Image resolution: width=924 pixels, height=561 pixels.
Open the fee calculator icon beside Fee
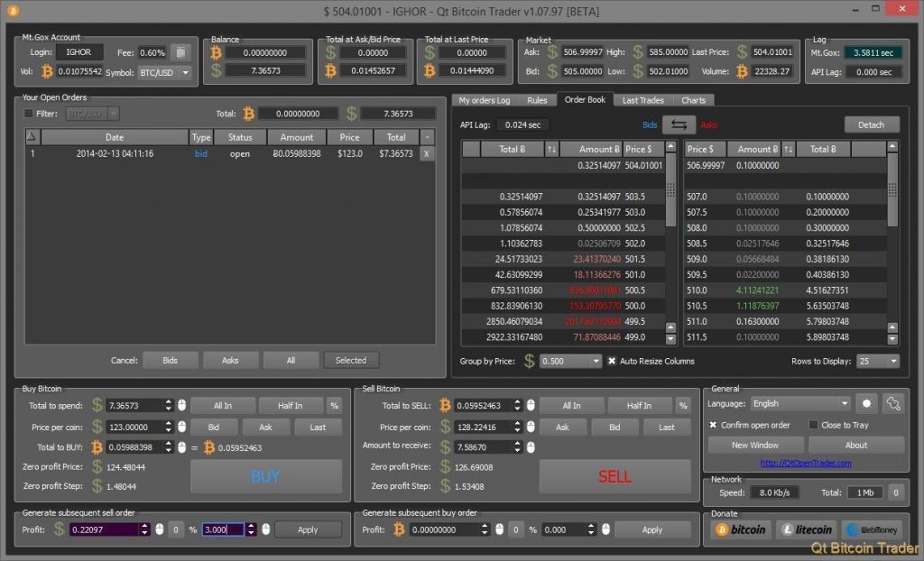click(180, 52)
